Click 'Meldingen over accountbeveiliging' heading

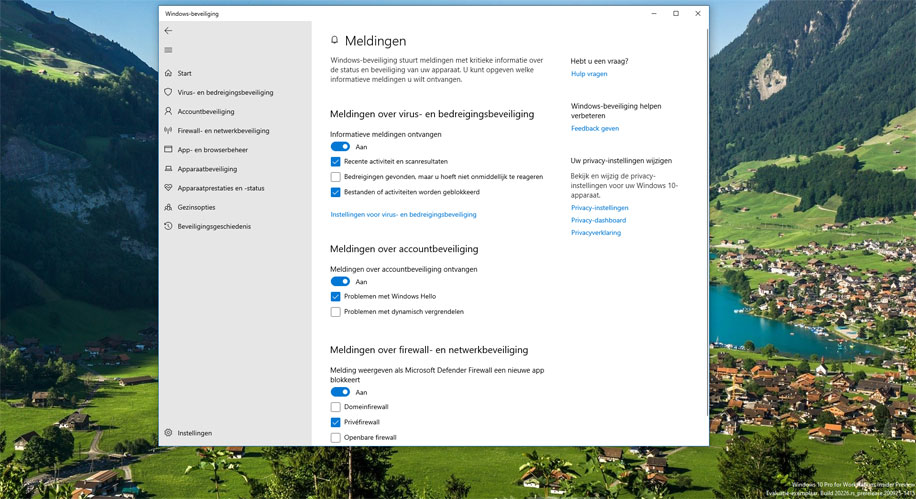click(404, 249)
